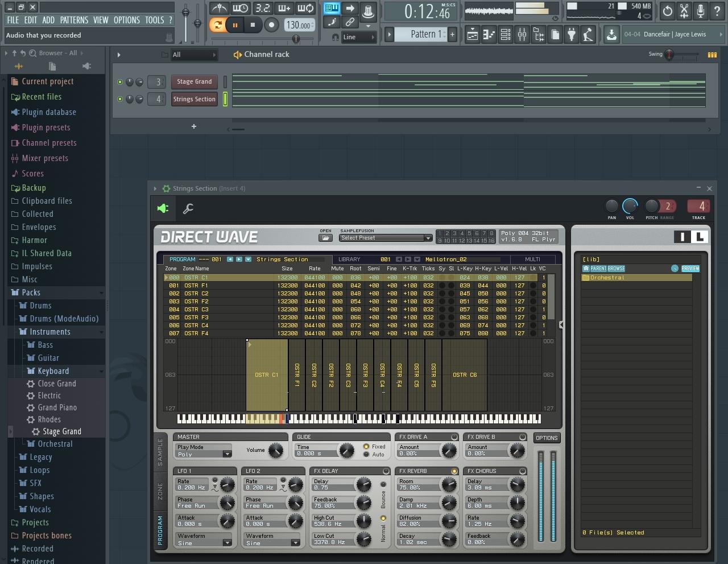Click the download content library icon

pos(611,35)
